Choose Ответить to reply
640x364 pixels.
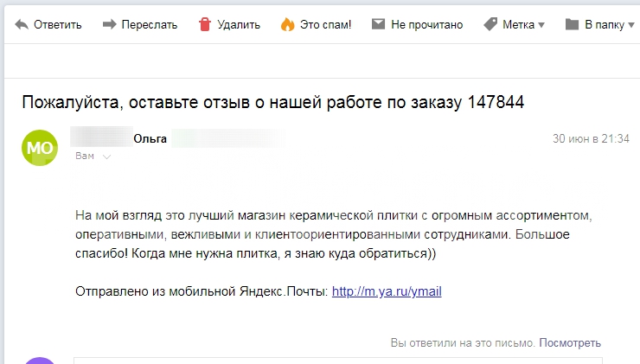[58, 24]
